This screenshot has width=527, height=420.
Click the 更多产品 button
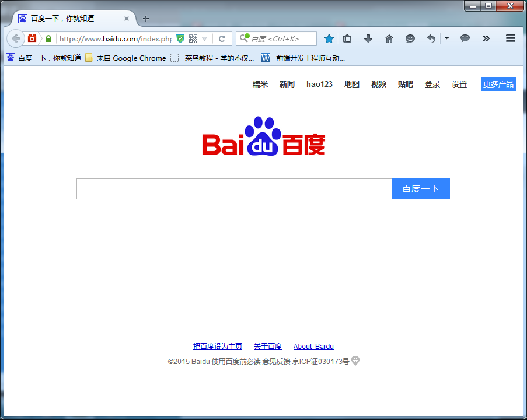(498, 84)
